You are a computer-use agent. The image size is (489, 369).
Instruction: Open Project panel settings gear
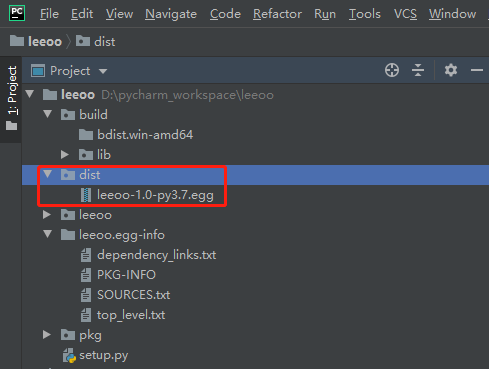pyautogui.click(x=451, y=70)
